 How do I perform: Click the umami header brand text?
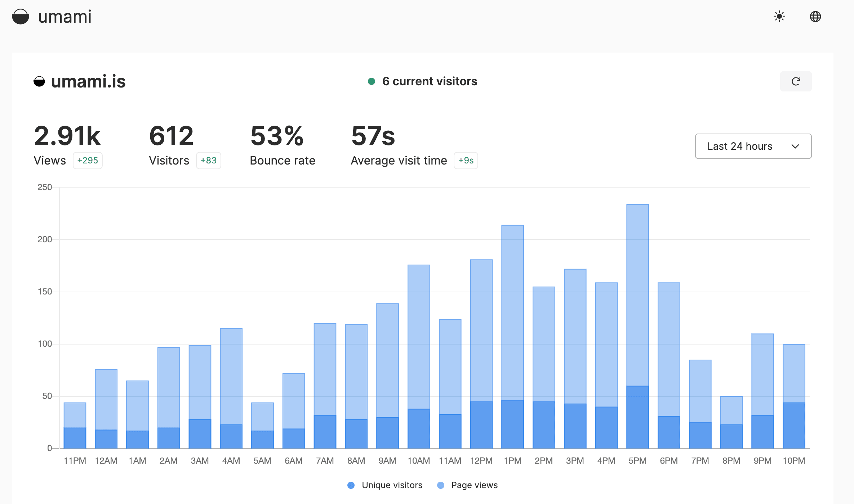point(65,17)
